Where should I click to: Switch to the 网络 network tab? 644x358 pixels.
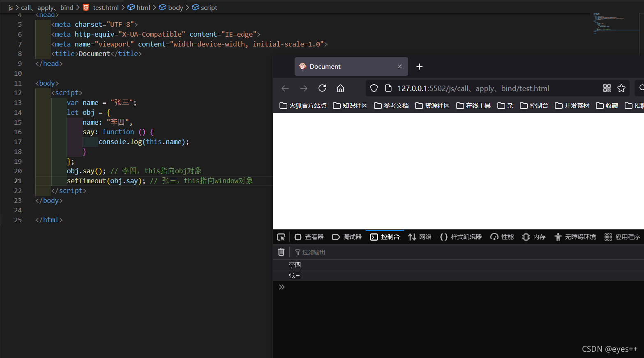(420, 237)
